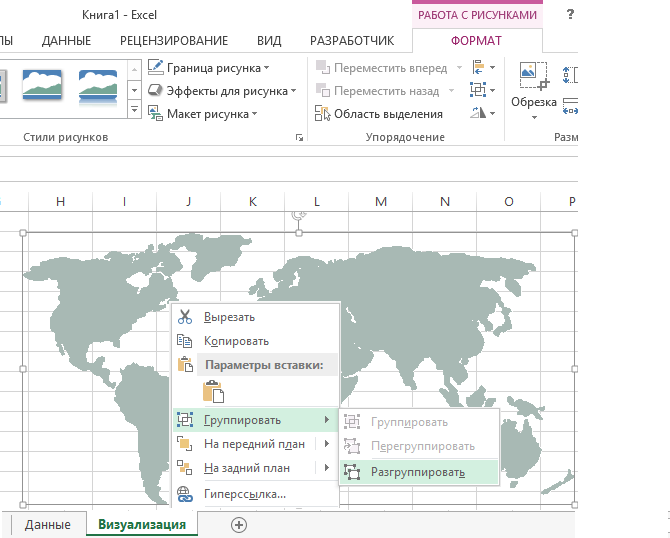Click the Group objects icon in ribbon
The image size is (670, 538).
point(483,90)
